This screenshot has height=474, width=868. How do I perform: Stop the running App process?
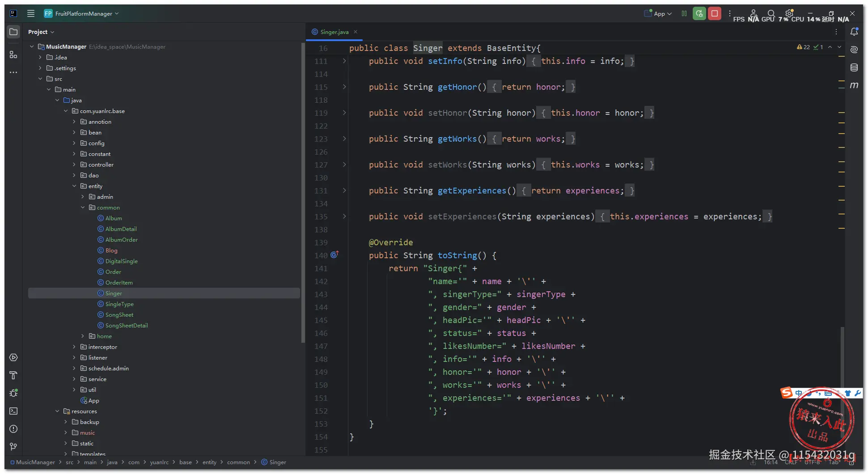715,14
